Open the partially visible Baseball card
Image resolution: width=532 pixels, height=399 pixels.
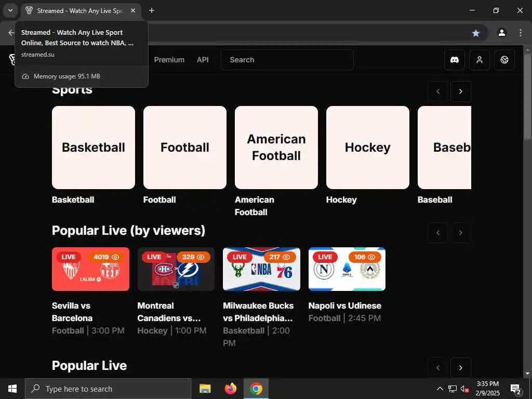(x=445, y=147)
